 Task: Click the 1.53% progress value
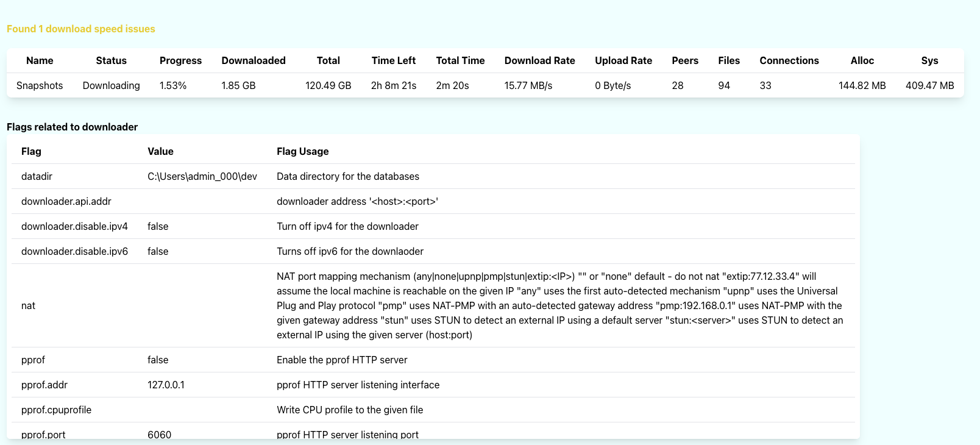(173, 85)
